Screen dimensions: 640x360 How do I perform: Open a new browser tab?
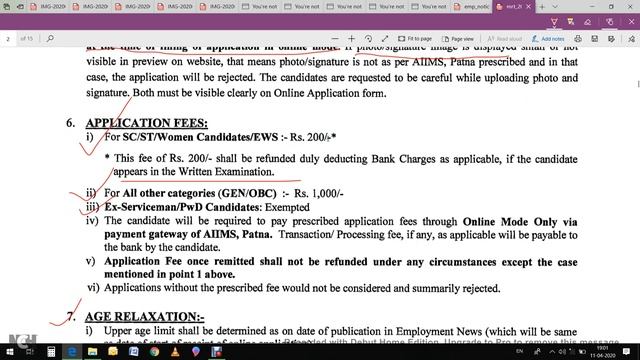[x=542, y=7]
